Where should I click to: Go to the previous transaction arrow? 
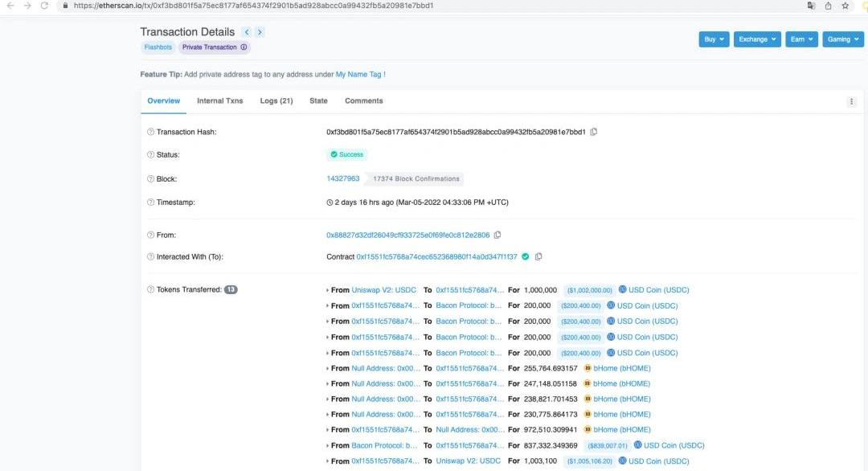247,32
